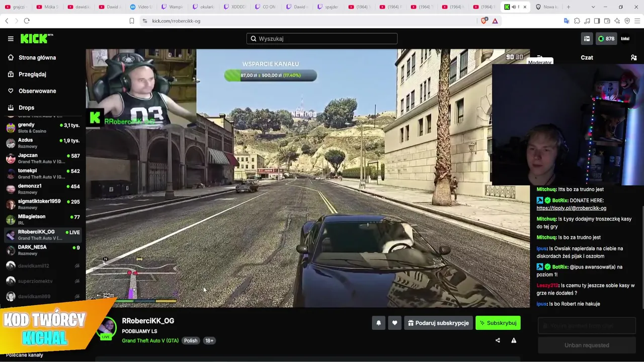Open offline channel dawidkamil12 in the sidebar
Viewport: 644px width, 362px height.
43,265
